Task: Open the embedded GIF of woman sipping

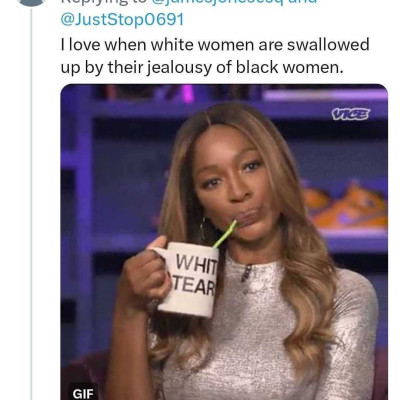Action: point(224,242)
